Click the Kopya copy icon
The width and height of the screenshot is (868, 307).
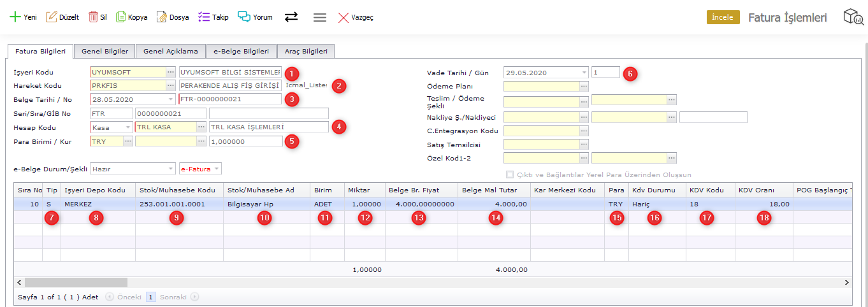[x=121, y=17]
